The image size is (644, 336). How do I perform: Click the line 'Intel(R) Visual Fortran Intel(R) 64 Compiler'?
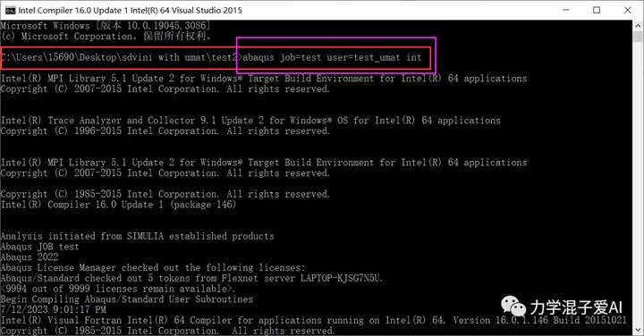coord(314,320)
